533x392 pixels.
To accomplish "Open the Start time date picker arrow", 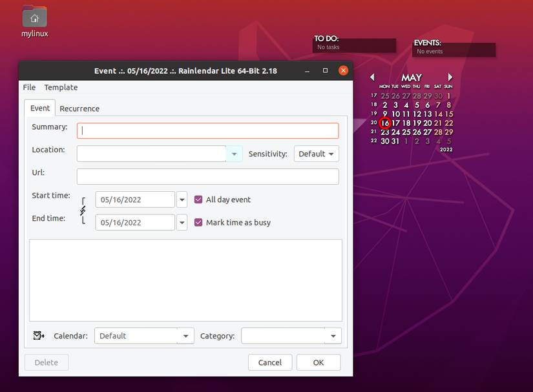I will point(182,200).
